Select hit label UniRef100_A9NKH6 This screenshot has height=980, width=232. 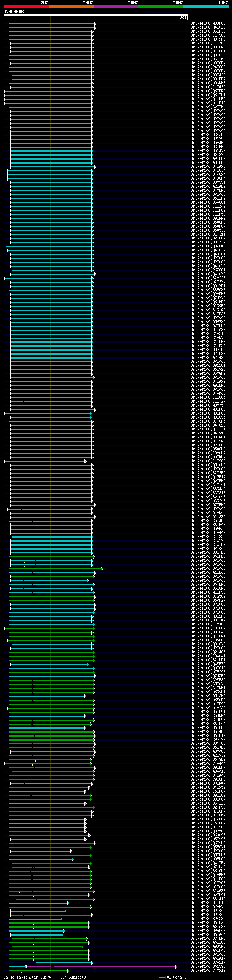208,83
